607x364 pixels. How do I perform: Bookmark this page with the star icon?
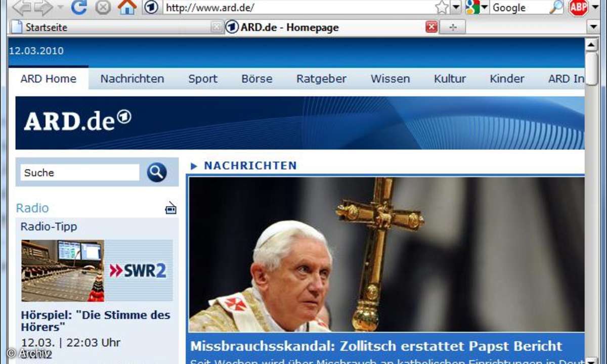(442, 8)
